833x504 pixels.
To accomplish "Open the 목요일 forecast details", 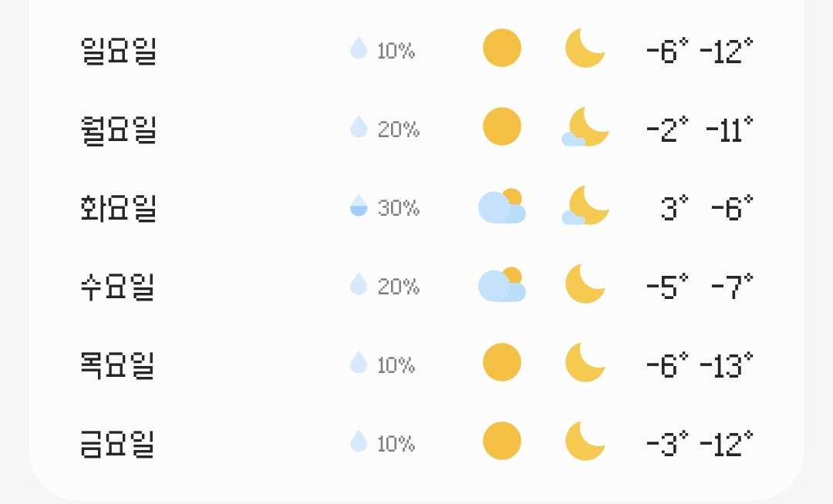I will 416,364.
